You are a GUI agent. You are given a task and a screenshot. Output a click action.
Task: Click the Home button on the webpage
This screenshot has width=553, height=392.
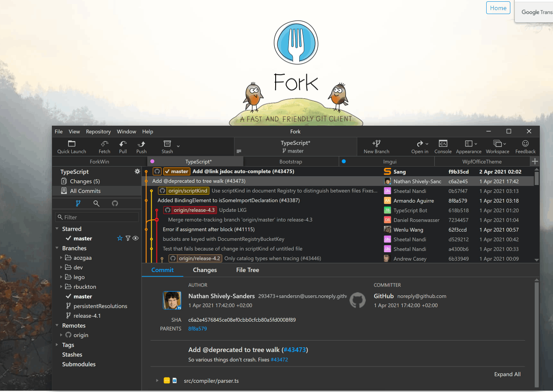click(x=498, y=8)
